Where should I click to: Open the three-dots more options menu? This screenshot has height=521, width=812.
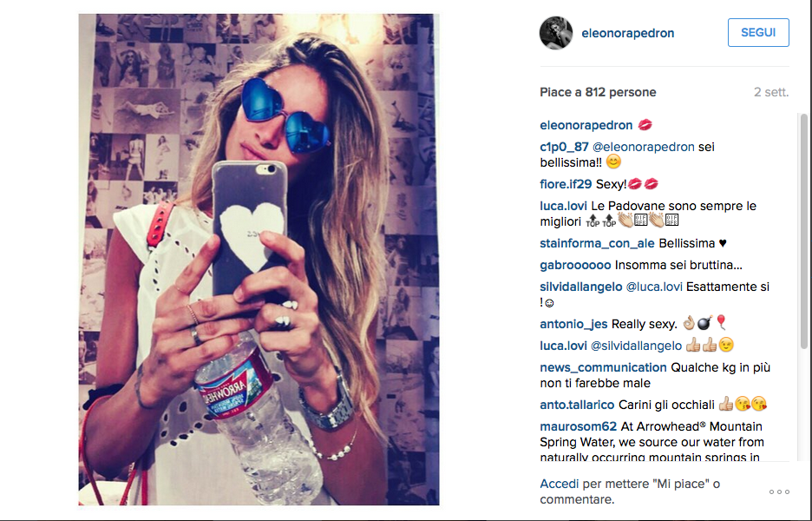pyautogui.click(x=779, y=491)
